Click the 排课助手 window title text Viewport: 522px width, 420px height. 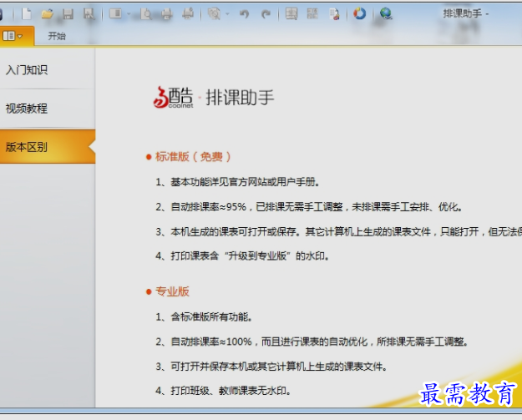pyautogui.click(x=463, y=13)
